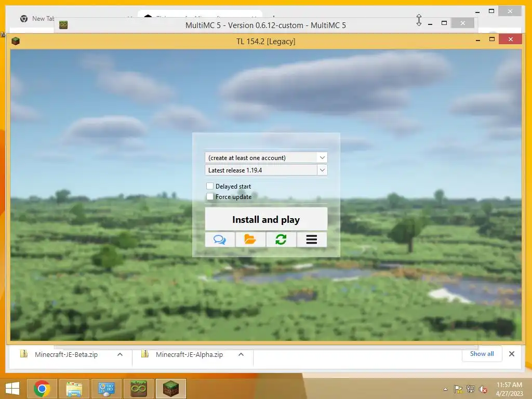Screen dimensions: 532x399
Task: Switch to MultiMC in the taskbar
Action: (138, 389)
